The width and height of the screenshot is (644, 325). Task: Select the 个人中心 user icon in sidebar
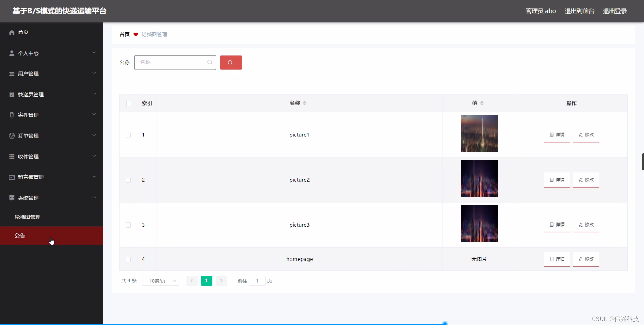tap(11, 53)
